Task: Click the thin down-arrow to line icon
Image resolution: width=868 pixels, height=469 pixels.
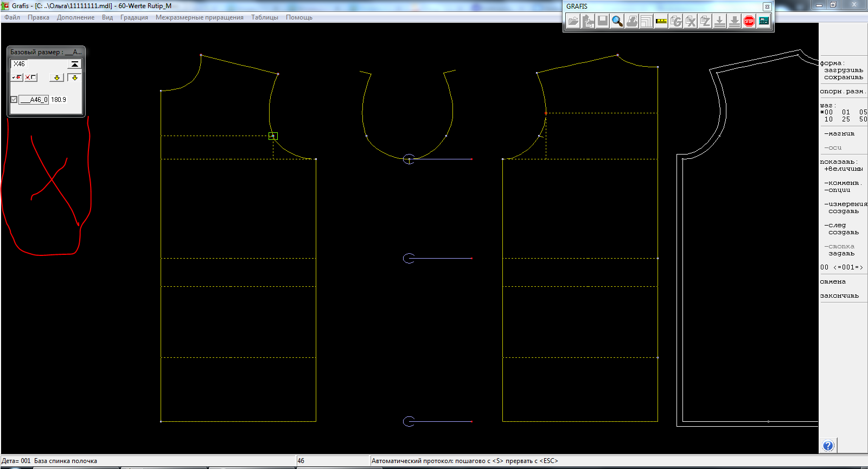Action: 720,21
